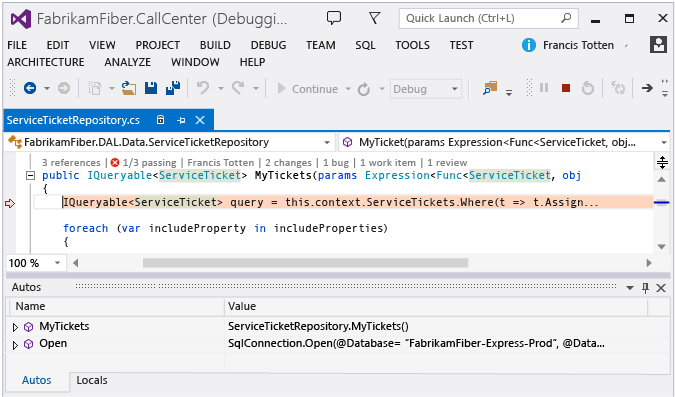
Task: Click the New Project toolbar icon
Action: click(x=94, y=88)
